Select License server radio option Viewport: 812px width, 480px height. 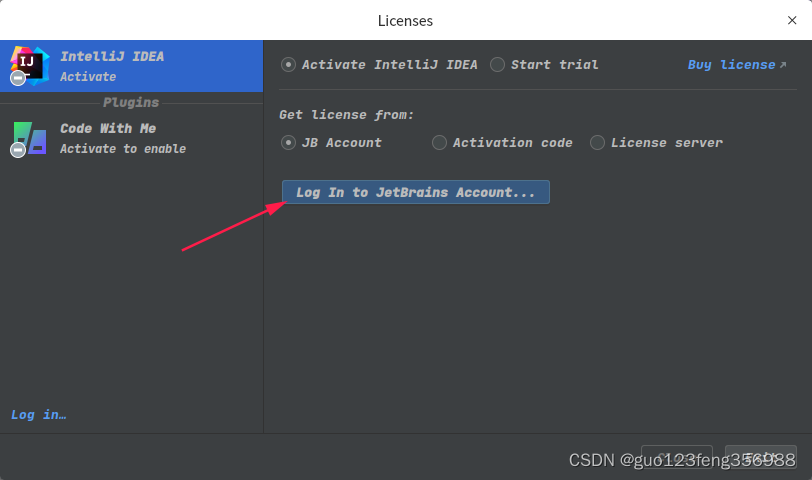coord(656,142)
